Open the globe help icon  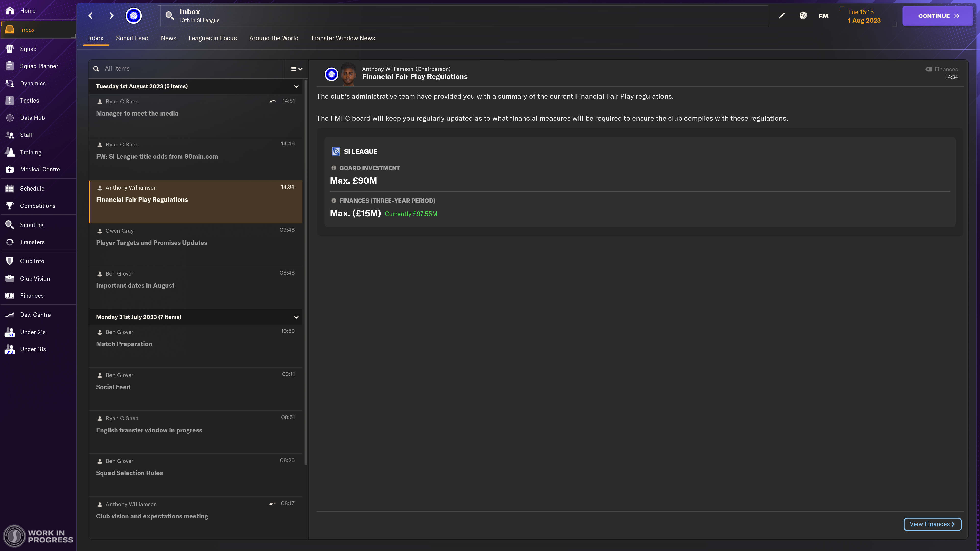click(x=803, y=16)
